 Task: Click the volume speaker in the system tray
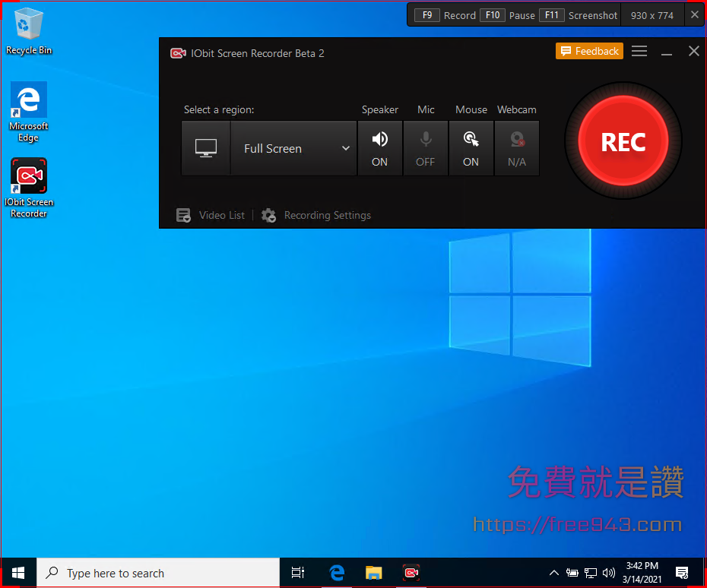(609, 572)
